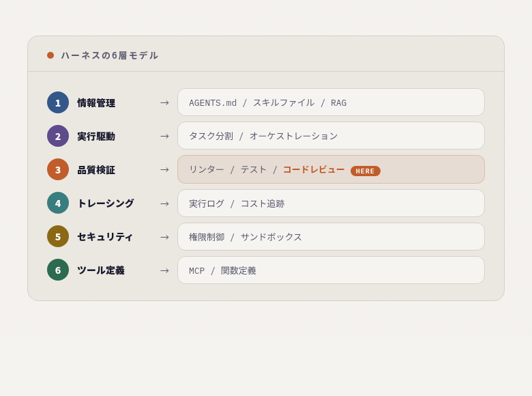The image size is (532, 396).
Task: Click RAG in the first row
Action: pos(338,103)
